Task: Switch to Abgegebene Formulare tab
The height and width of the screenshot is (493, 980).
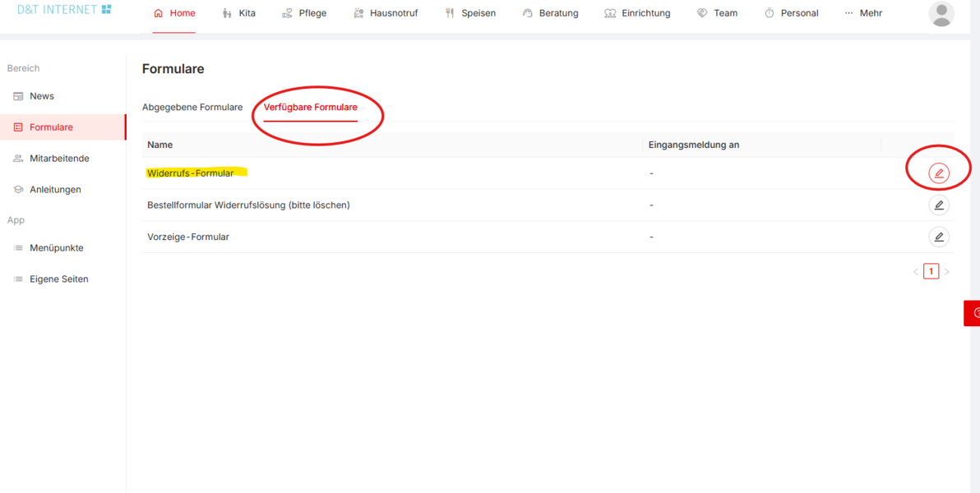Action: click(192, 108)
